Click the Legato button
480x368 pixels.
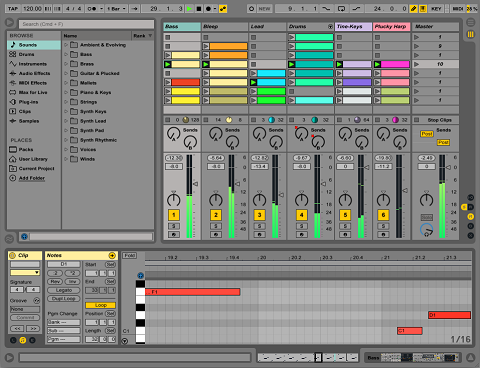coord(64,290)
